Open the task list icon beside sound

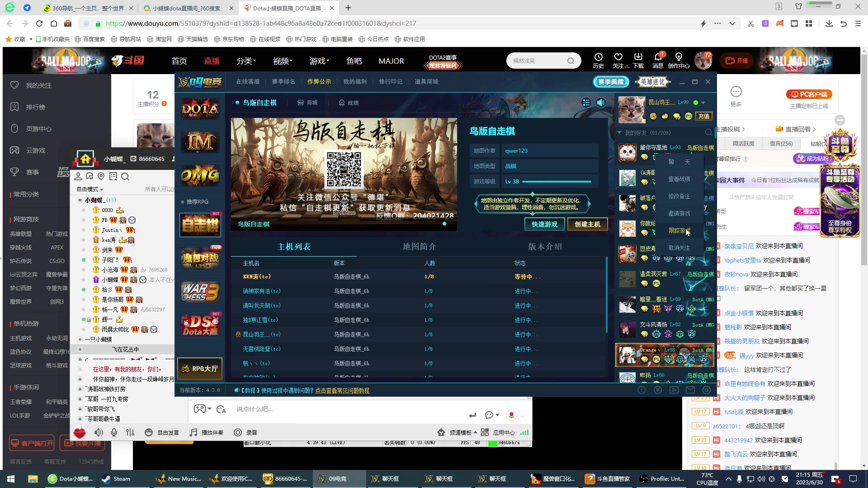(586, 103)
